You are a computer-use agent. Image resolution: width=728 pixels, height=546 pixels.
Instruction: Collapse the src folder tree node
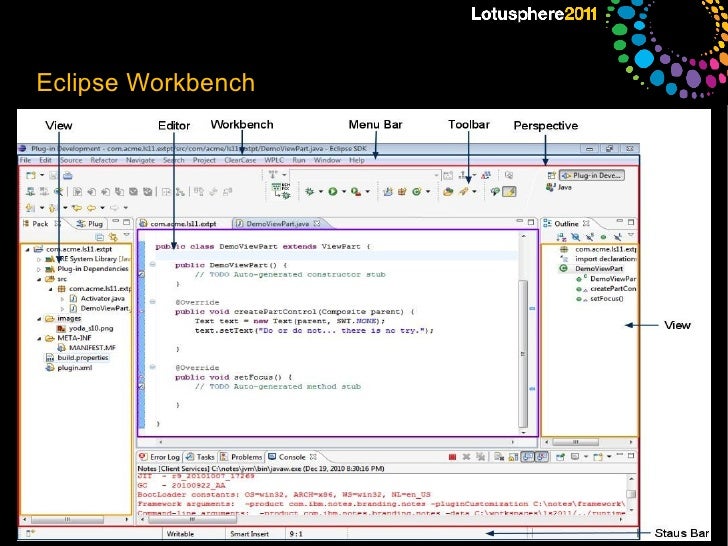39,280
